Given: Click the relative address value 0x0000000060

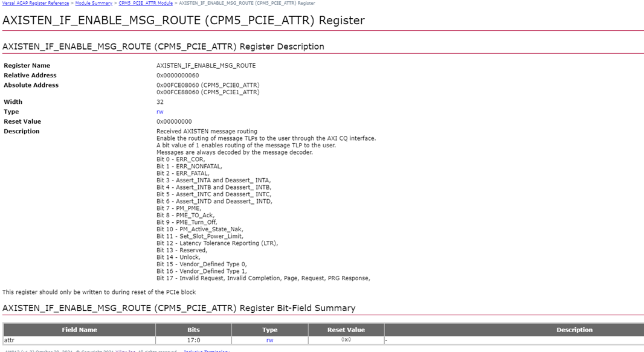Looking at the screenshot, I should tap(178, 75).
